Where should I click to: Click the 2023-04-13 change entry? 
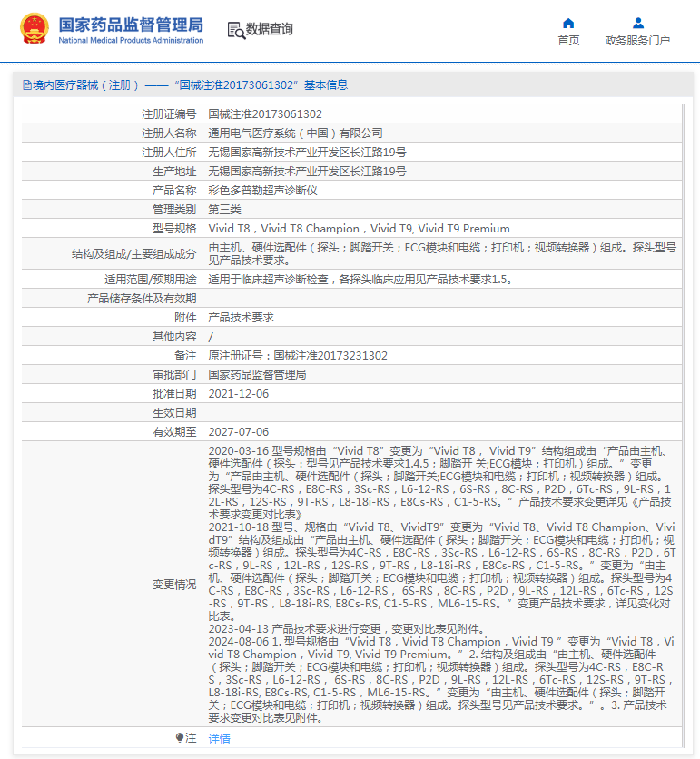347,629
